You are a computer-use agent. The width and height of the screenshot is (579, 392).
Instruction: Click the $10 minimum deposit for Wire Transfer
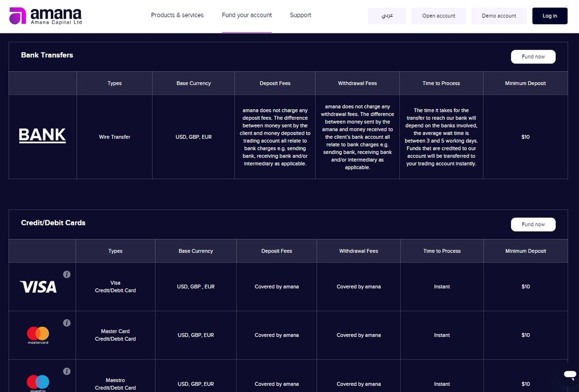526,137
